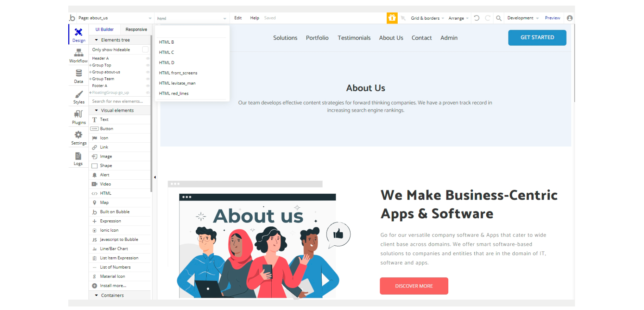Expand the Group about-us tree item
Screen dimensions: 644x310
[x=90, y=72]
